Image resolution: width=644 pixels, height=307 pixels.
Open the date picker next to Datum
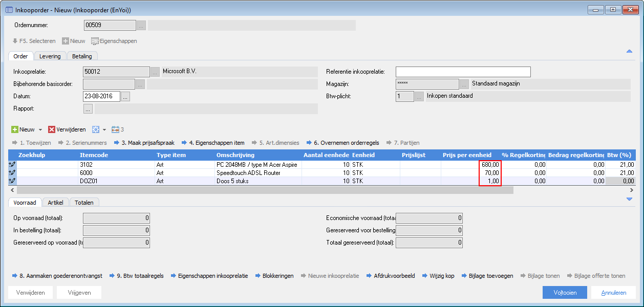[126, 96]
